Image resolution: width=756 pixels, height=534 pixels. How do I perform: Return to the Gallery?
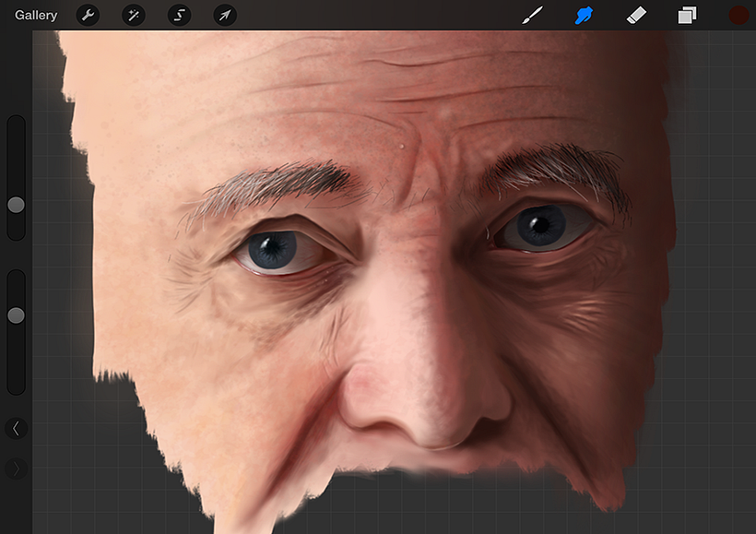tap(36, 15)
